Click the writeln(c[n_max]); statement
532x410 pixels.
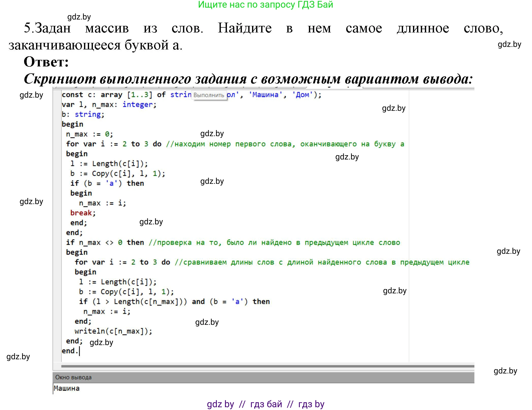[x=113, y=331]
